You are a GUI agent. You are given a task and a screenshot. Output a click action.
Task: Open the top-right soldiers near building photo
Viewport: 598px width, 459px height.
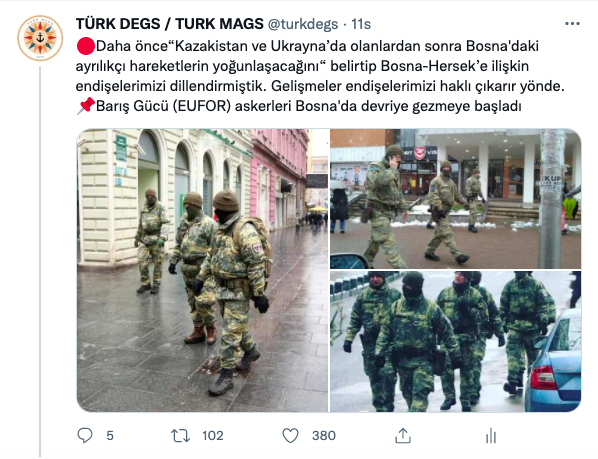(455, 199)
